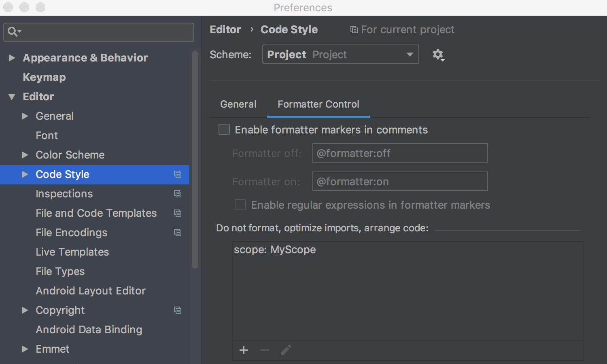The image size is (607, 364).
Task: Expand the Copyright node
Action: [25, 310]
